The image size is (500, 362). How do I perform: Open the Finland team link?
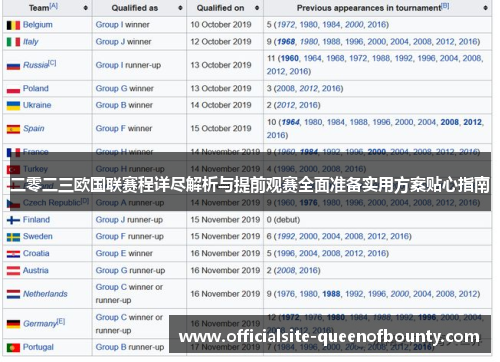36,220
